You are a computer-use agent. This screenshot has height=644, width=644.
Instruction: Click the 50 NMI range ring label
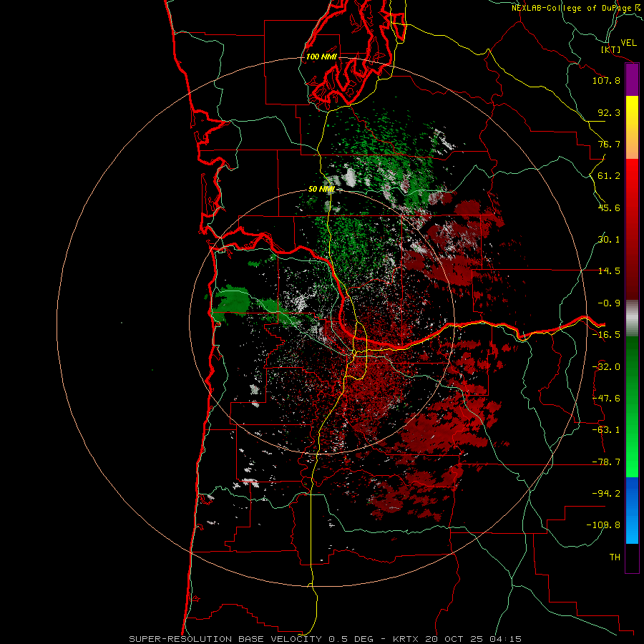point(321,189)
